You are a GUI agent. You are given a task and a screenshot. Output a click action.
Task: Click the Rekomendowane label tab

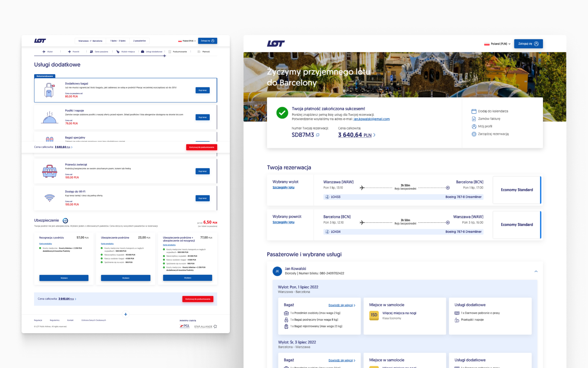coord(45,76)
